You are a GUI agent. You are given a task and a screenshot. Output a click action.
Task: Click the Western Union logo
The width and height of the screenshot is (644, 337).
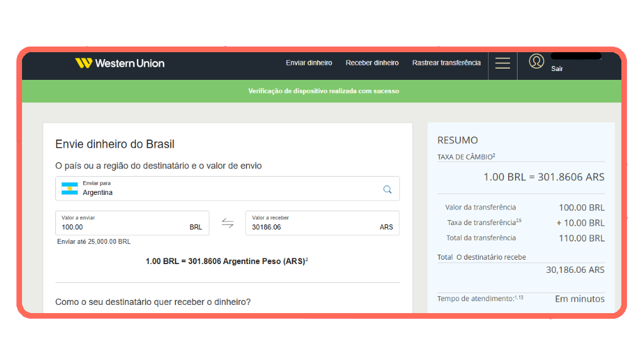point(119,64)
